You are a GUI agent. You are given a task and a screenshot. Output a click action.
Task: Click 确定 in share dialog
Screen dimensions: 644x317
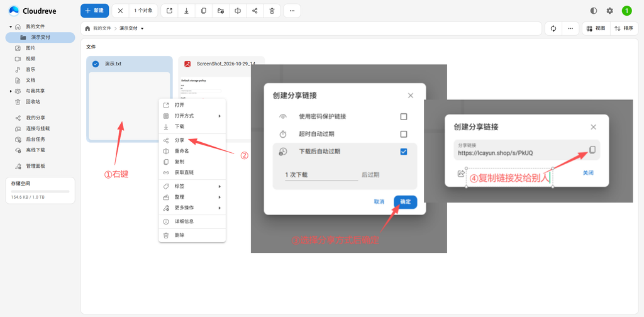[406, 202]
